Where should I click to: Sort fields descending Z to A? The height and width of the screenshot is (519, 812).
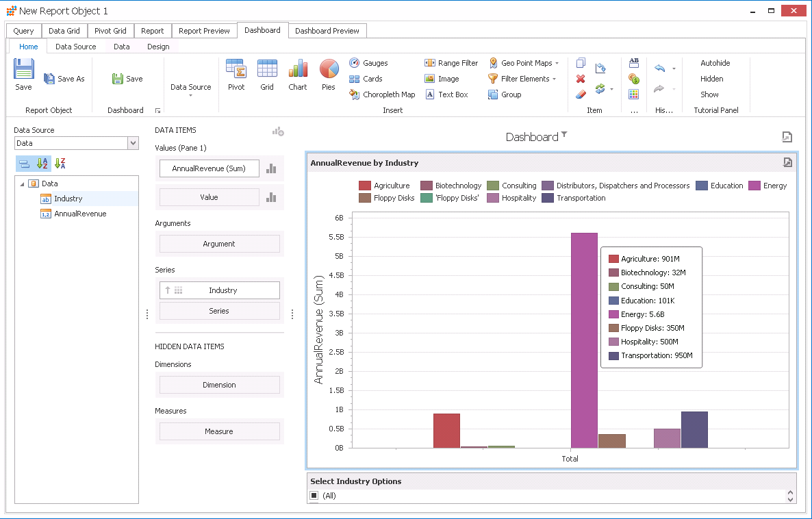click(60, 164)
